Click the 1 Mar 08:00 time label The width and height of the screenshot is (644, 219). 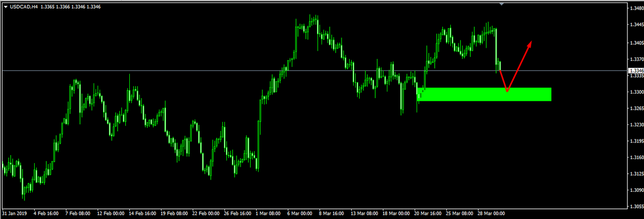pos(269,214)
